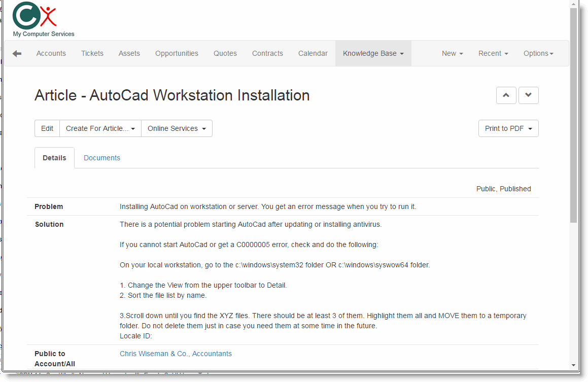This screenshot has height=382, width=588.
Task: Go to previous article with up chevron
Action: tap(506, 95)
